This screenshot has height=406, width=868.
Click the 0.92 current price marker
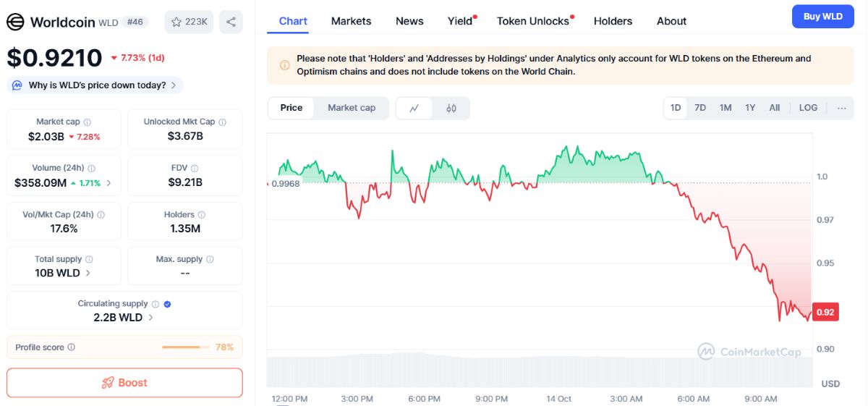click(x=825, y=312)
